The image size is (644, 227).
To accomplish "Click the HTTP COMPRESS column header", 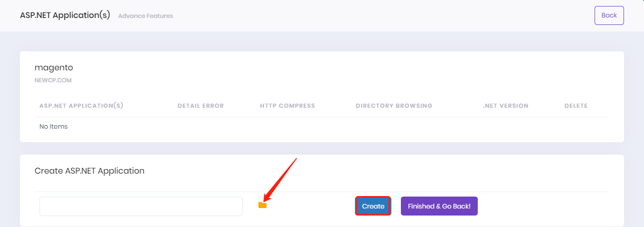I will [x=288, y=106].
